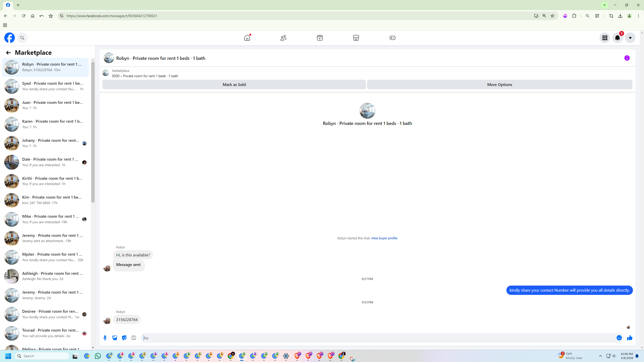Open the Kim conversation
This screenshot has width=644, height=362.
pyautogui.click(x=45, y=200)
